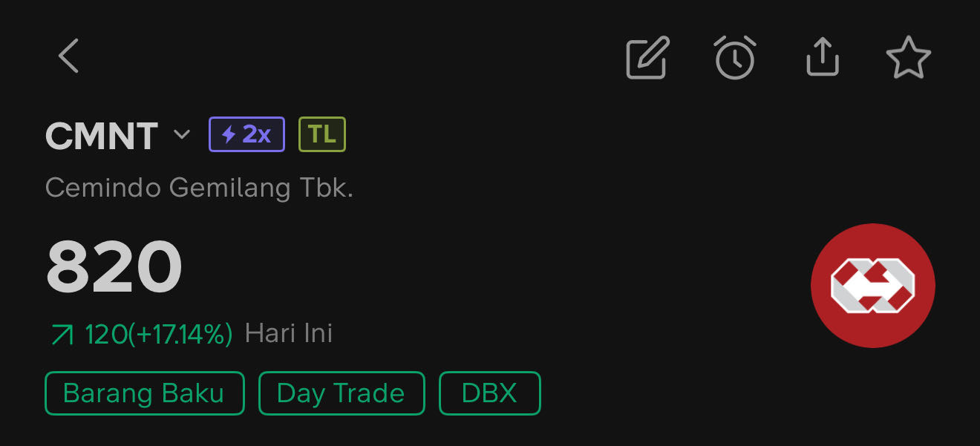Tap the 120(+17.14%) price change value

[158, 334]
